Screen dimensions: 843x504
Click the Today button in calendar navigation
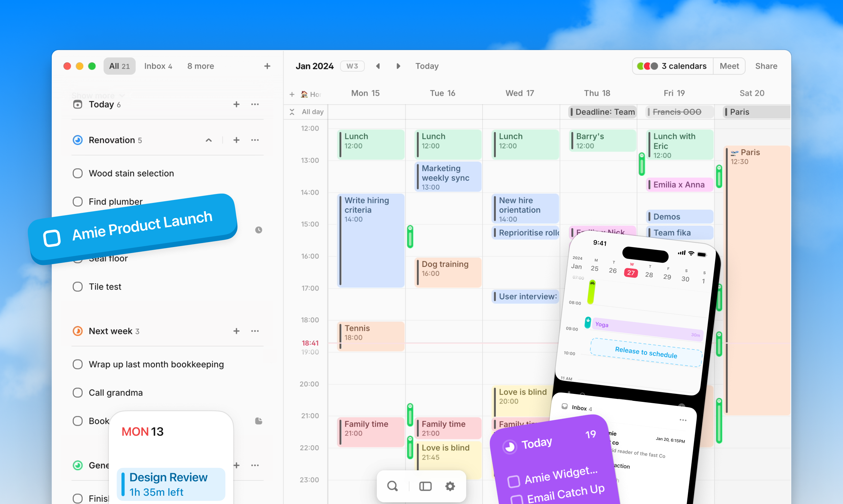coord(427,66)
